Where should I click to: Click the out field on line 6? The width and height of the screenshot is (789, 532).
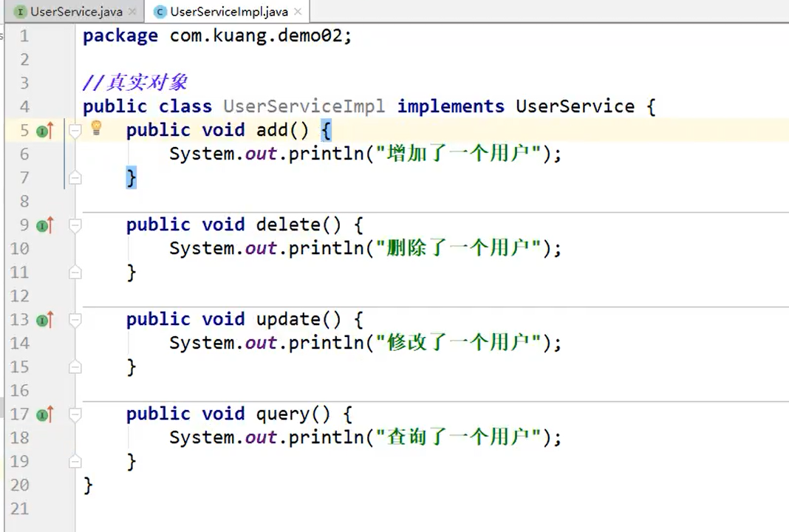[262, 154]
